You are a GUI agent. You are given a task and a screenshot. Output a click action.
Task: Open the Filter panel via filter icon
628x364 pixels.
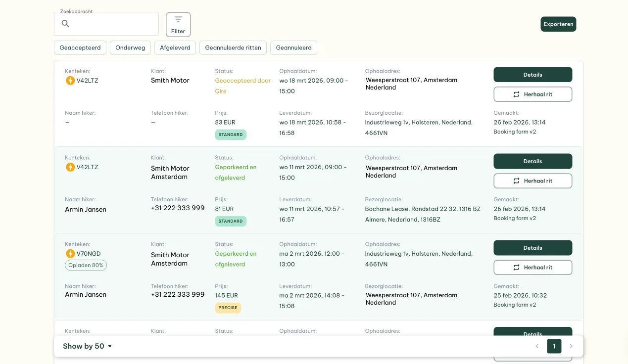(x=178, y=20)
